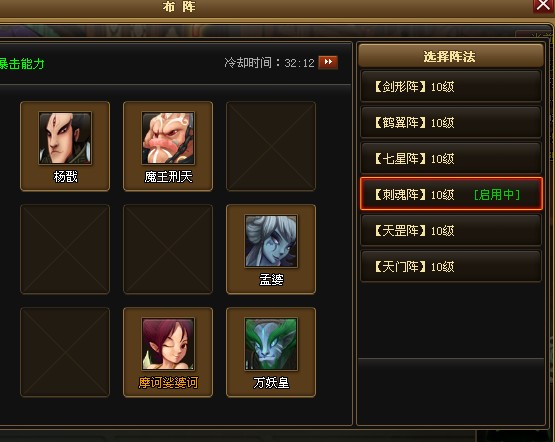Screen dimensions: 555x442
Task: Choose the 【天门阵】 10级 formation
Action: pos(451,266)
